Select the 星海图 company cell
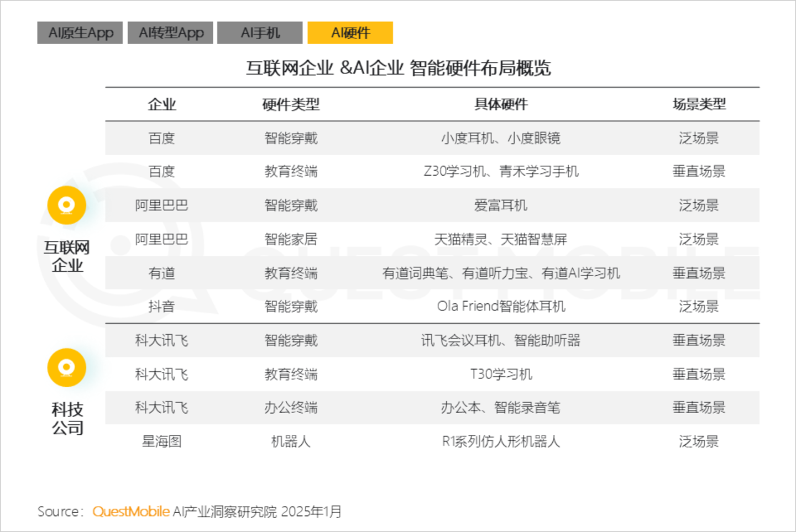796x532 pixels. point(161,441)
